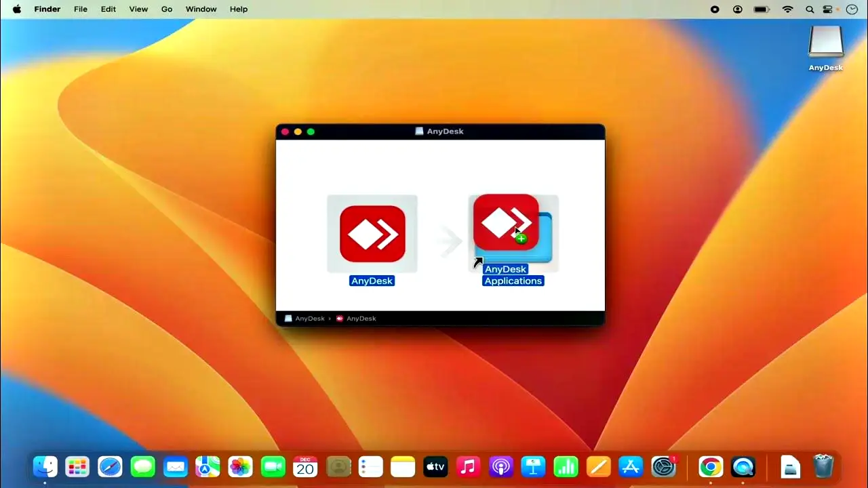Open Notes from the Dock

403,466
